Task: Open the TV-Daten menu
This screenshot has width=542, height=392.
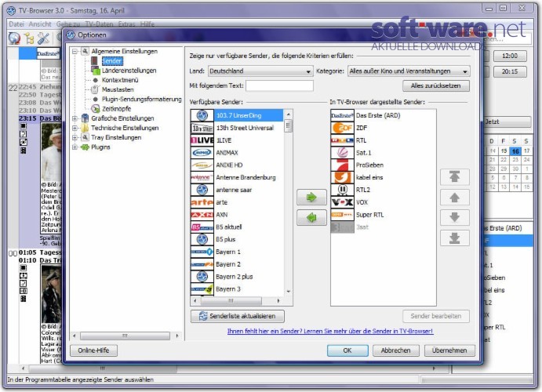Action: point(99,24)
